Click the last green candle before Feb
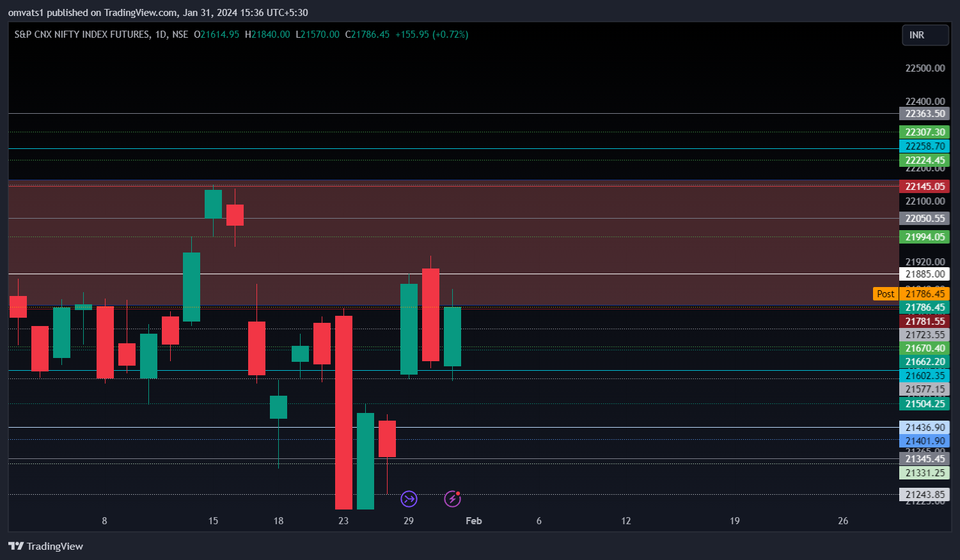Viewport: 960px width, 560px height. pyautogui.click(x=452, y=336)
